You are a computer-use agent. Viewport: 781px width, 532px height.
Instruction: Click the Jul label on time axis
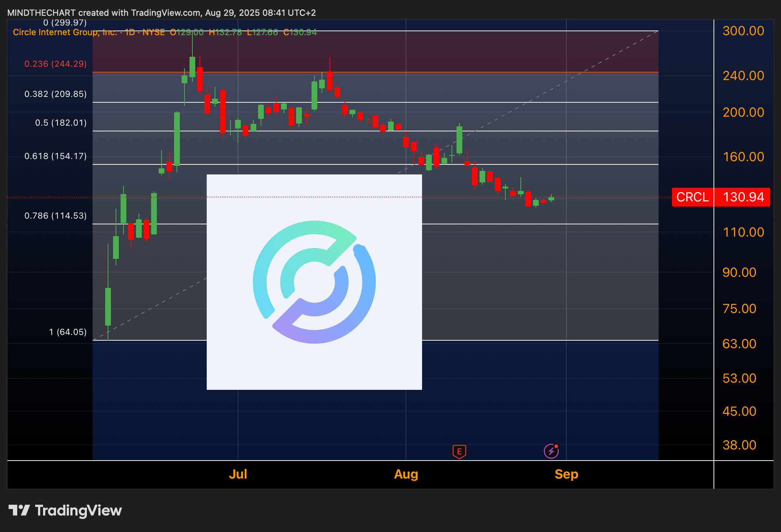[238, 474]
